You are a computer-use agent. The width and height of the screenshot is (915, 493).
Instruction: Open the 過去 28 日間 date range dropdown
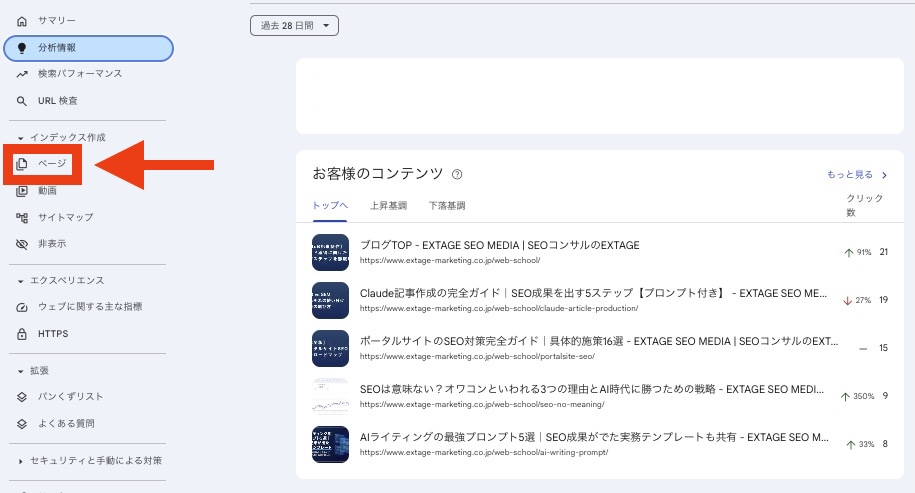[294, 26]
